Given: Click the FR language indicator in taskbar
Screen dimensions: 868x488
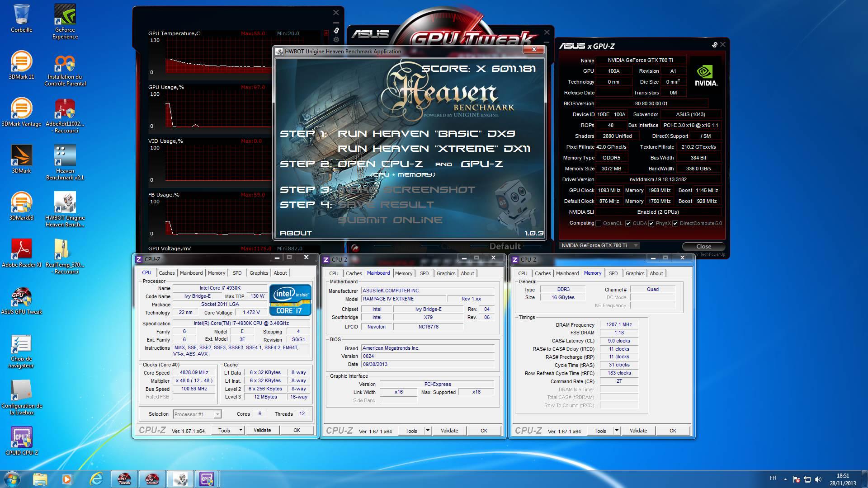Looking at the screenshot, I should pyautogui.click(x=773, y=478).
